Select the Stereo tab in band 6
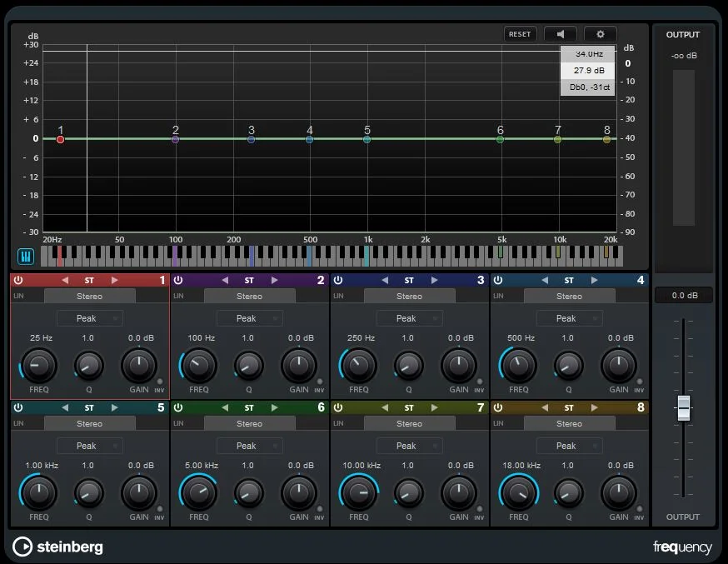 249,423
